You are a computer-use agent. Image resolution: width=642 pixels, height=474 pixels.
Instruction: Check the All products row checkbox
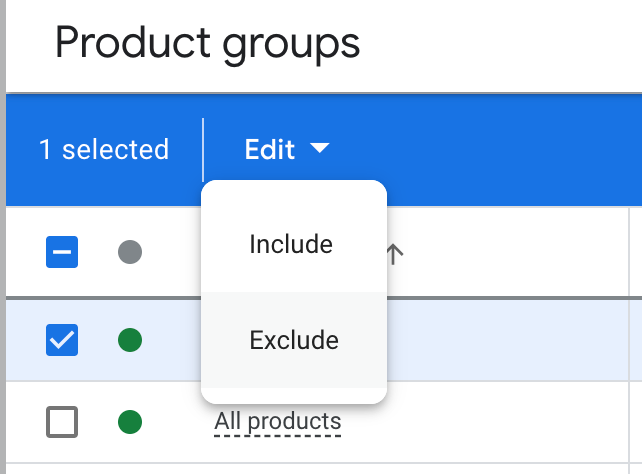(x=62, y=422)
